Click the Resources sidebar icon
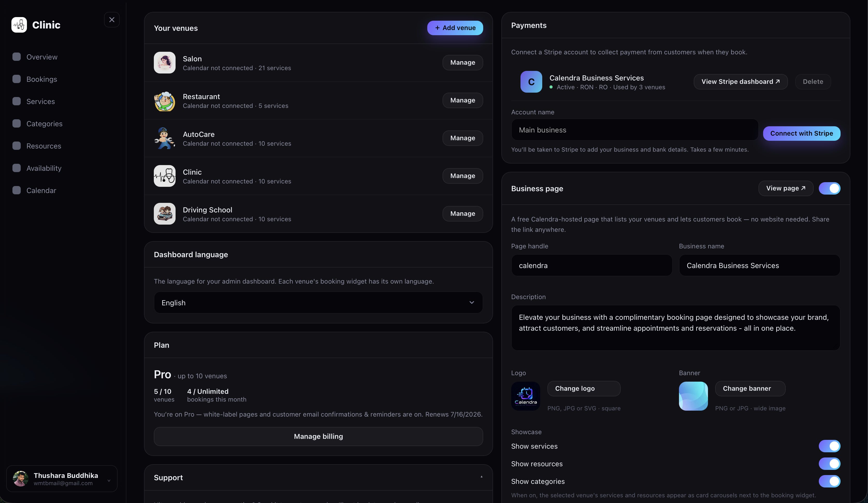868x503 pixels. [17, 146]
